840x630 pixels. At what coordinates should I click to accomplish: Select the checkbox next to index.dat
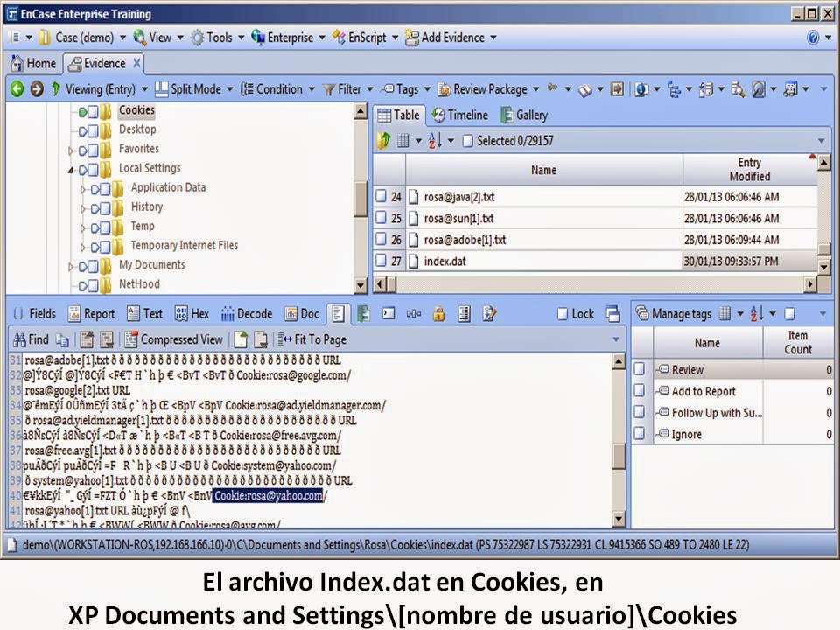tap(383, 261)
